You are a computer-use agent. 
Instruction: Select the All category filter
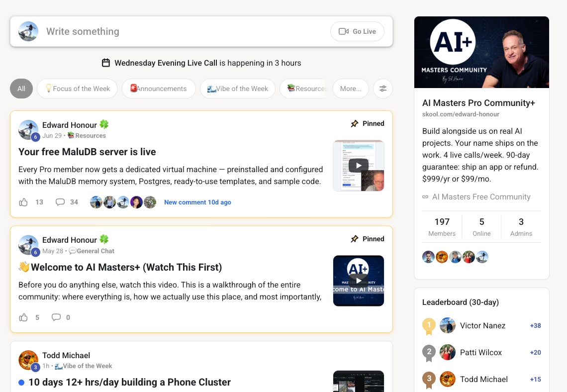point(21,89)
